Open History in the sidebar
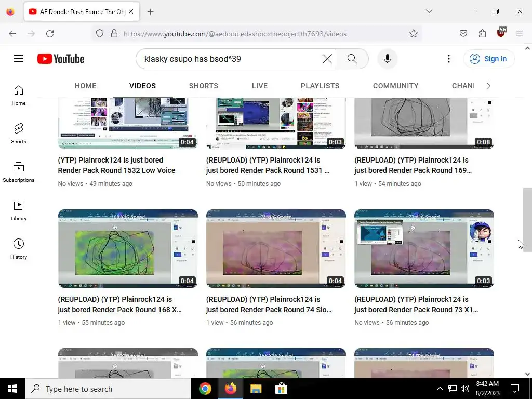 pos(19,249)
